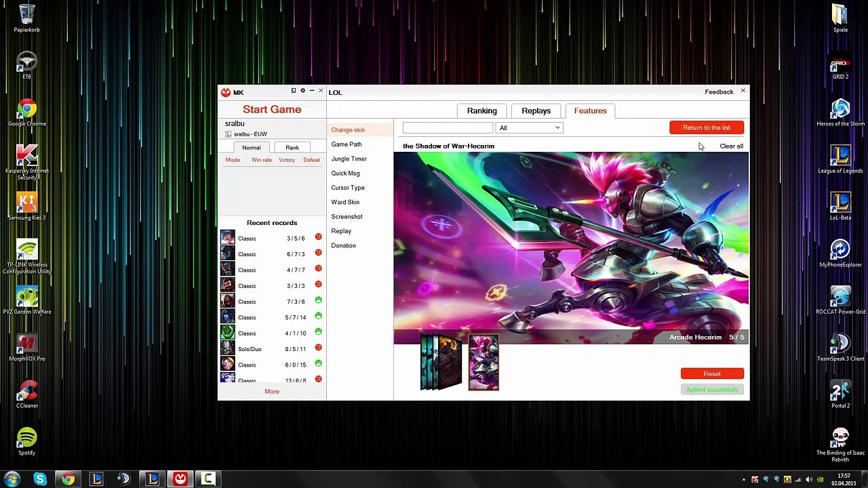
Task: Open PVZ Garden Warfare desktop icon
Action: point(26,300)
